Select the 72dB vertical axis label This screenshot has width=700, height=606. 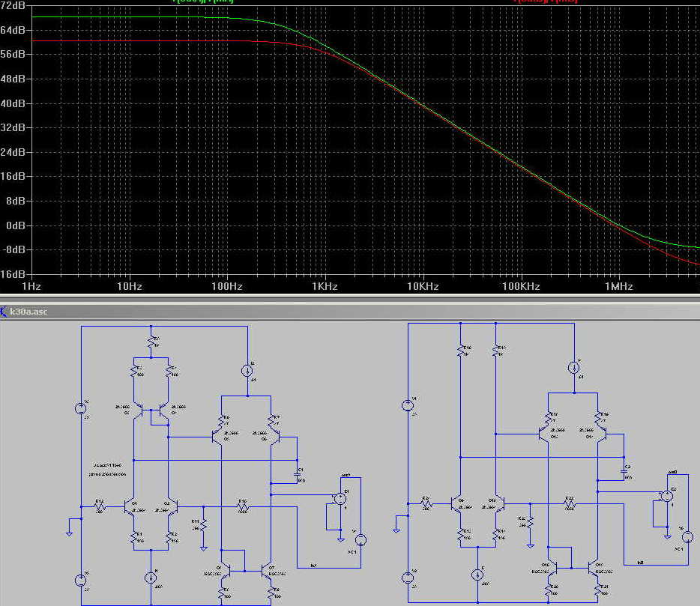(x=13, y=6)
